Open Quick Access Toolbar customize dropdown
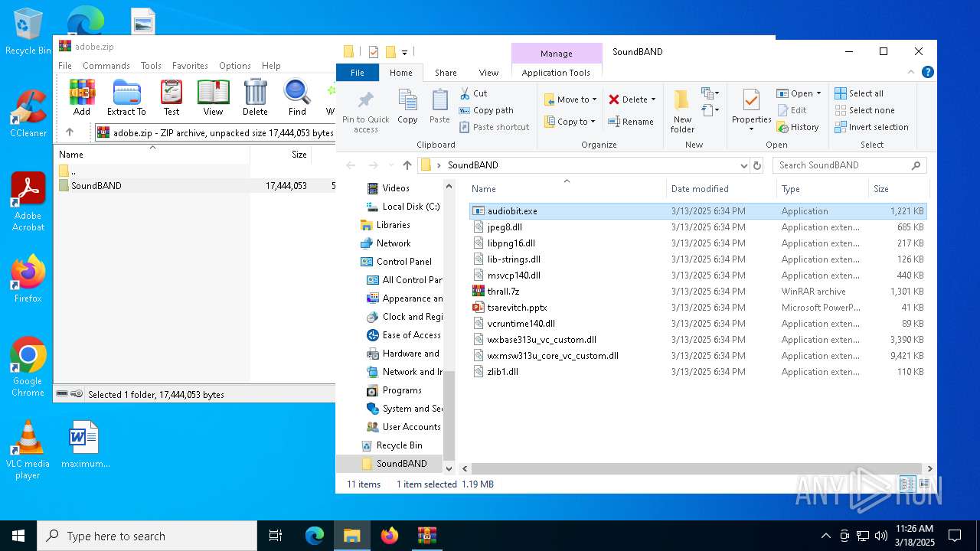 (404, 52)
